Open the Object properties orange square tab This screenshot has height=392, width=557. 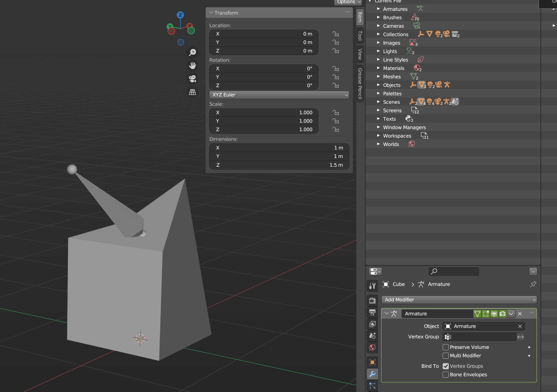(x=372, y=362)
